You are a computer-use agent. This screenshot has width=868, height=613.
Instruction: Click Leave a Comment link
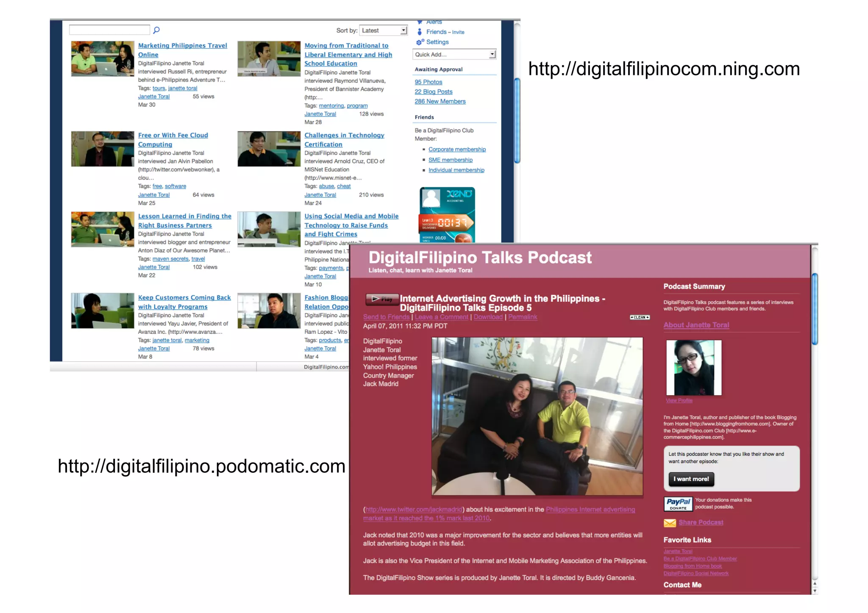[x=442, y=317]
